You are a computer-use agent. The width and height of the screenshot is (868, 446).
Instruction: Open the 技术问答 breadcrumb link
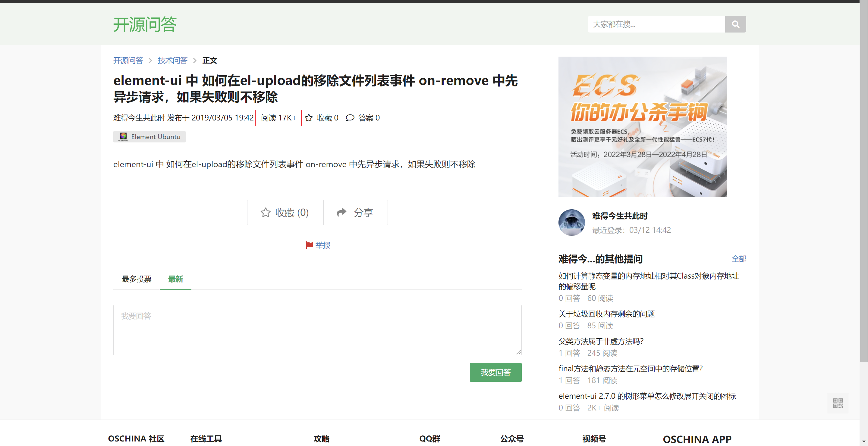point(172,61)
